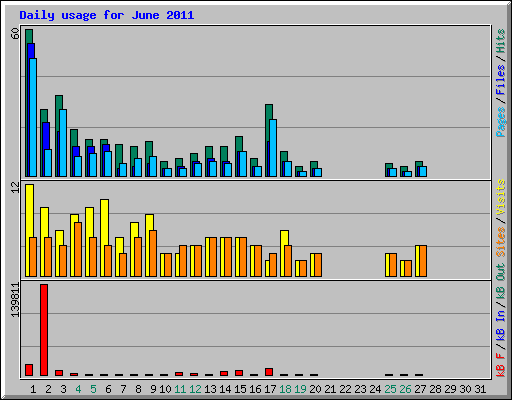Click day label "24" on the x-axis
This screenshot has width=512, height=400.
[375, 389]
